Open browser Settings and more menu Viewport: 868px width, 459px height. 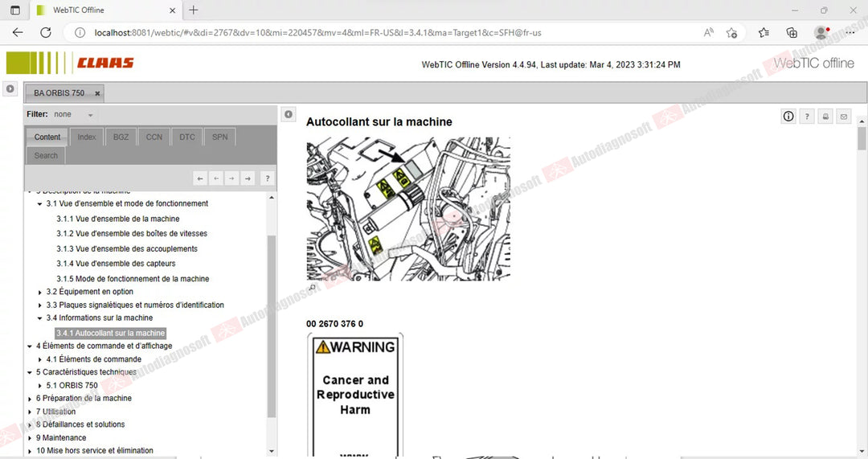click(x=850, y=33)
